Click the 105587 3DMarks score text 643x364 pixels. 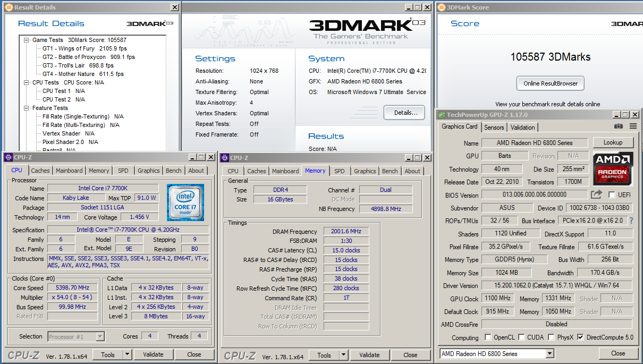click(x=551, y=57)
